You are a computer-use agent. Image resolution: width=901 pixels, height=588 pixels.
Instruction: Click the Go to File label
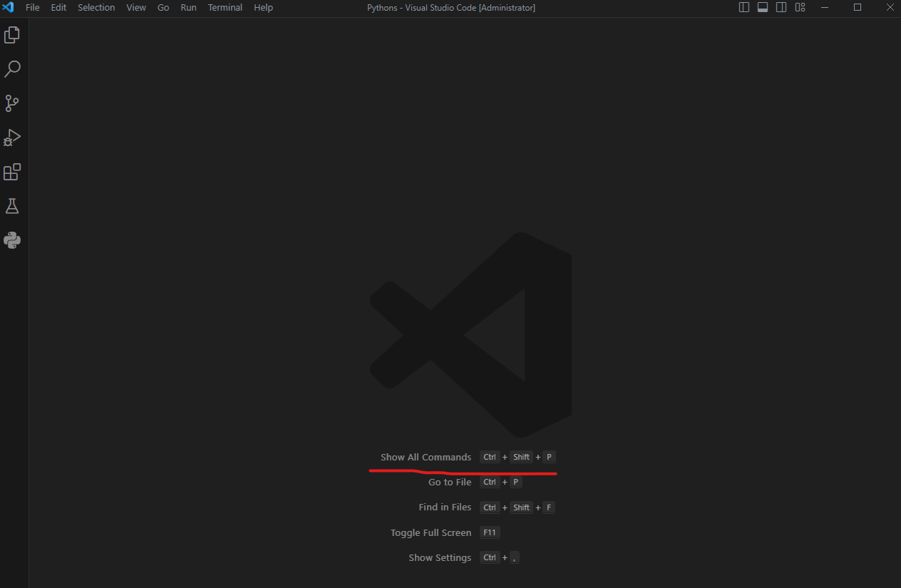[x=450, y=482]
